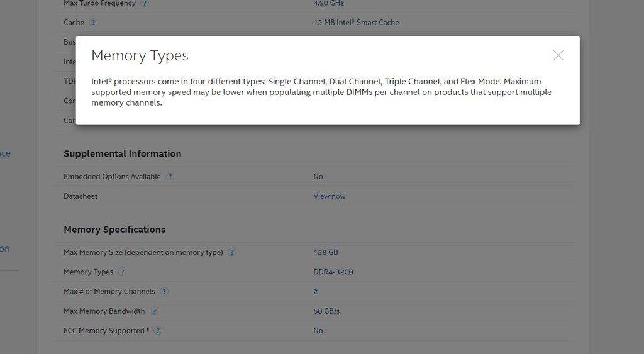Viewport: 644px width, 354px height.
Task: Click the help icon beside Max Turbo Frequency
Action: (x=145, y=3)
